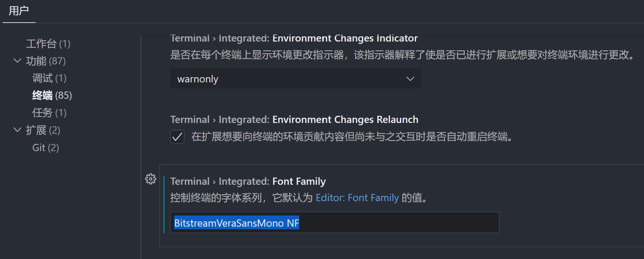Click the Terminal Integrated Font Family title
Screen dimensions: 644x259
(248, 181)
